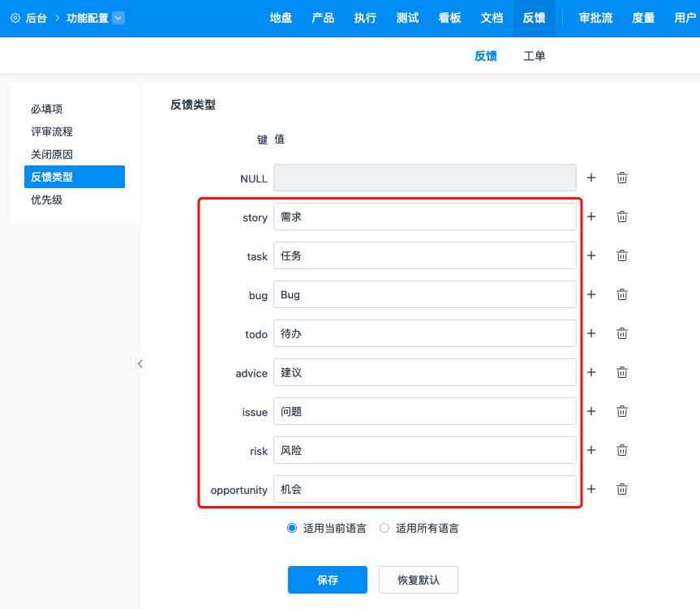Open the 测试 menu in top navigation

[407, 18]
